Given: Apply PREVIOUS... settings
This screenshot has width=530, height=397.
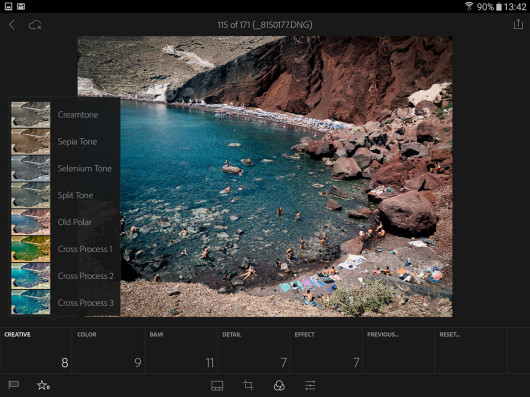Looking at the screenshot, I should click(398, 350).
